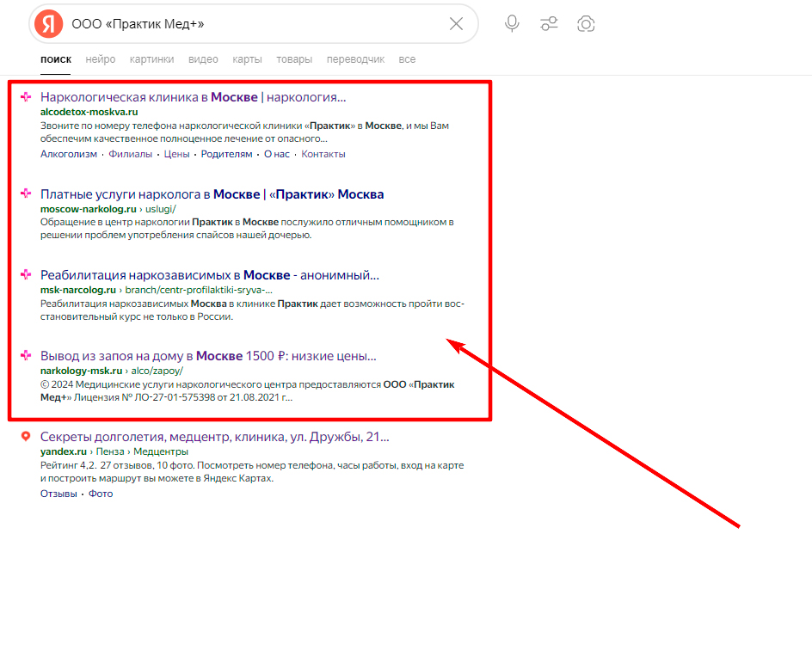This screenshot has width=812, height=669.
Task: Go to the товары tab
Action: (294, 59)
